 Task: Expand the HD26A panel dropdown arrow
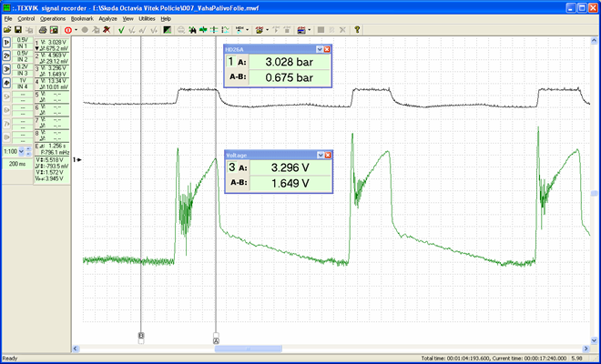pos(320,49)
